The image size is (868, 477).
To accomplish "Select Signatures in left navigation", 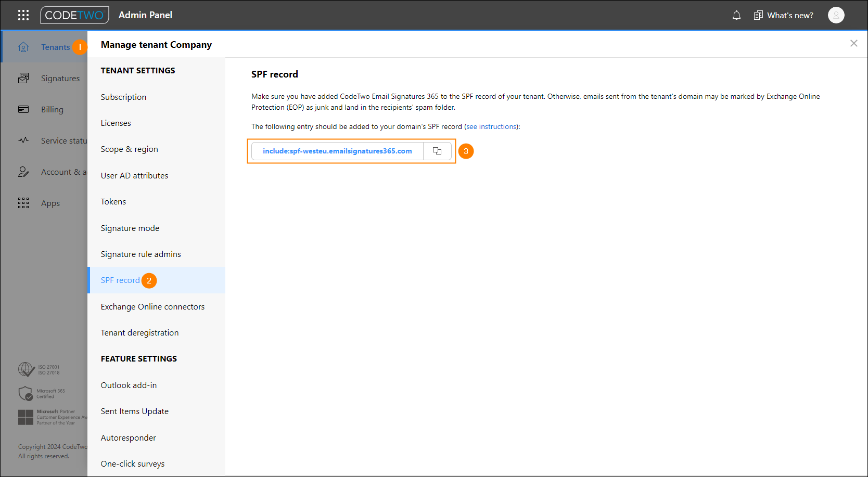I will click(x=60, y=78).
